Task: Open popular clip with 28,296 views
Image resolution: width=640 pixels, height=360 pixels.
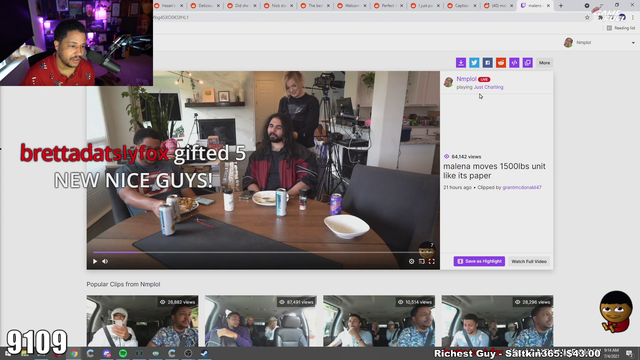Action: pyautogui.click(x=498, y=321)
